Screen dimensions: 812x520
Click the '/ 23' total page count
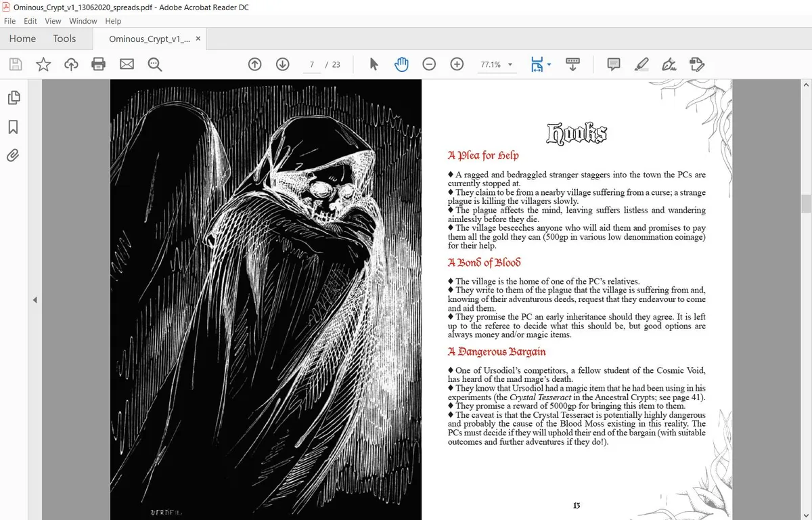[x=333, y=64]
